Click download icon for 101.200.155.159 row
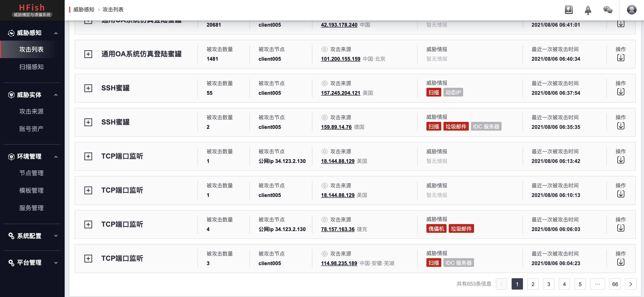This screenshot has height=297, width=644. [x=620, y=58]
